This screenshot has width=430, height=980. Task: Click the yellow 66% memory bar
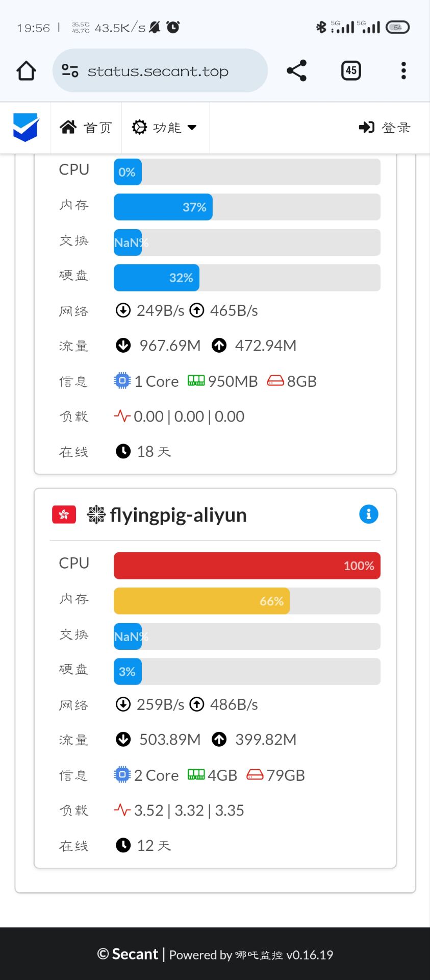[x=201, y=601]
